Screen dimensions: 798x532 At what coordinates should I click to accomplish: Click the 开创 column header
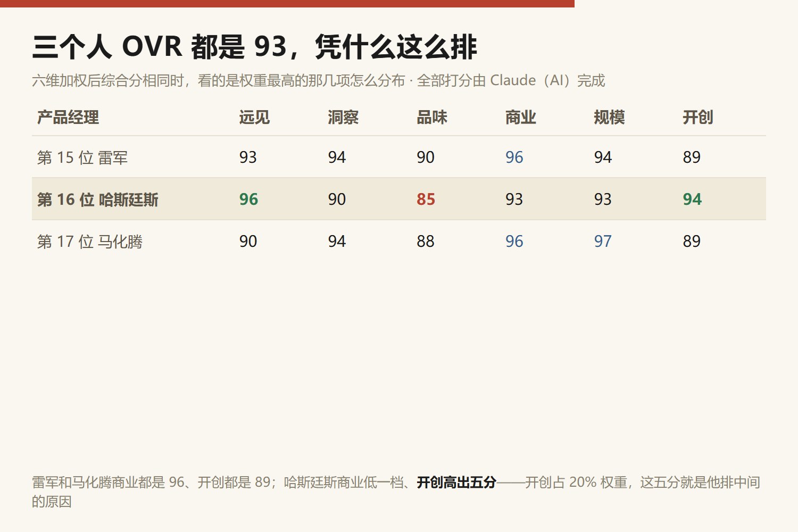[698, 118]
